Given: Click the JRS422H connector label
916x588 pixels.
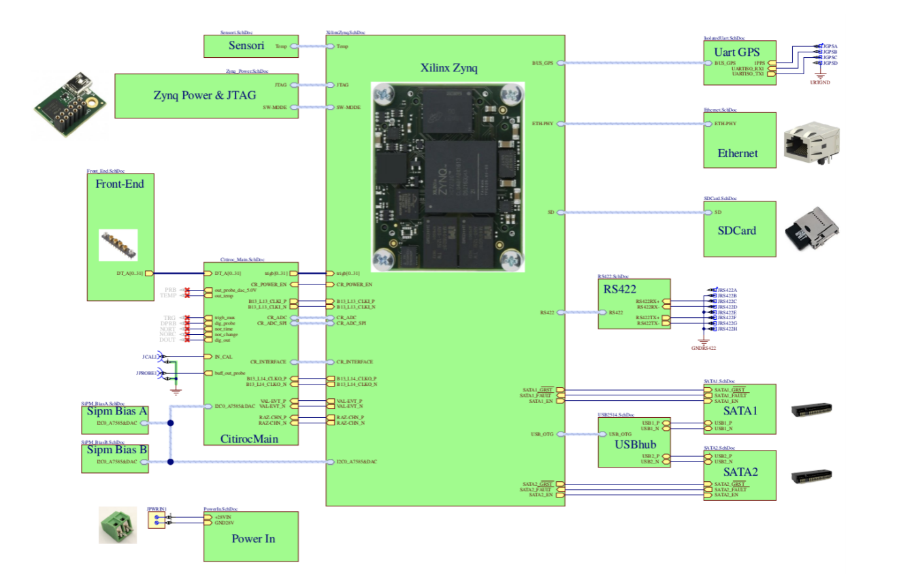Looking at the screenshot, I should [726, 329].
